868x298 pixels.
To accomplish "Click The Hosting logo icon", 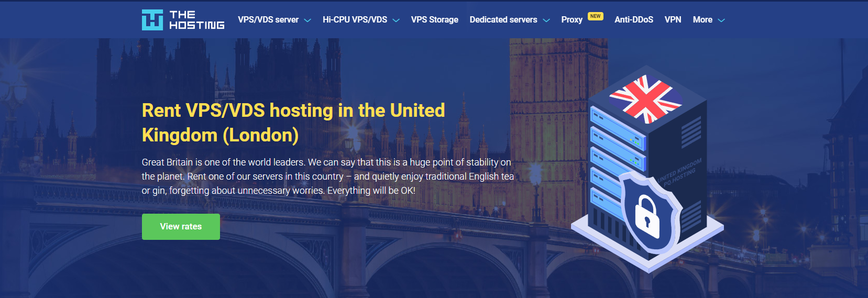I will (152, 20).
